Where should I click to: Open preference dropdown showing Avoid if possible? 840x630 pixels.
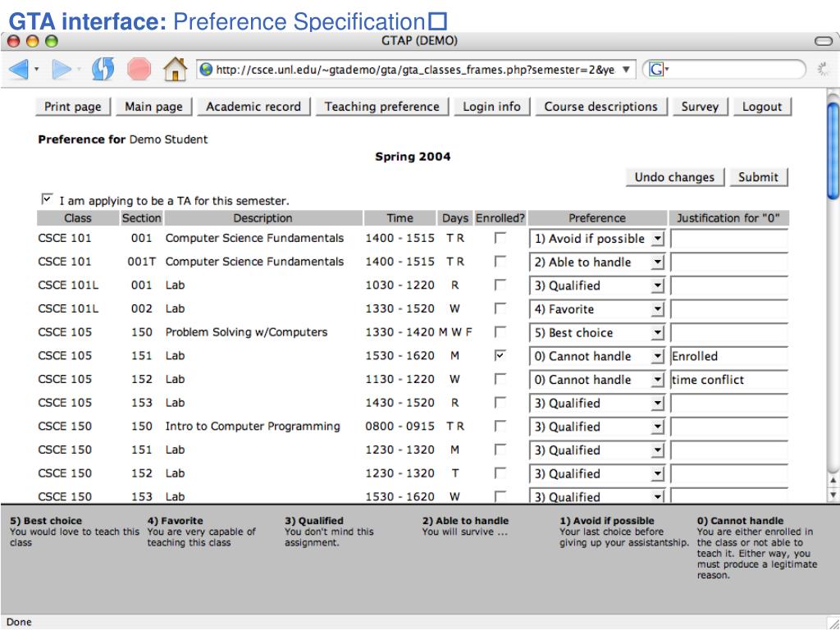pos(597,239)
